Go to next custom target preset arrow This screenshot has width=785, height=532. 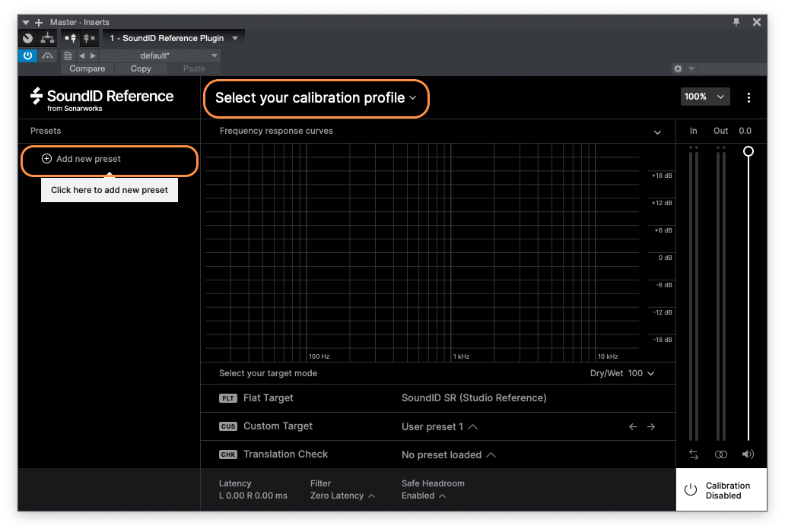tap(651, 427)
